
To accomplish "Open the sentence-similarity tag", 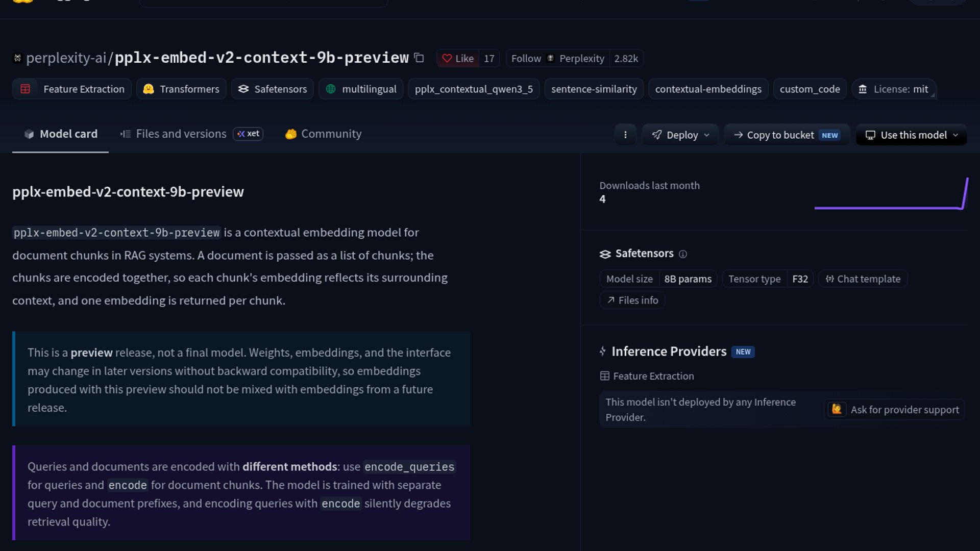I will 594,89.
